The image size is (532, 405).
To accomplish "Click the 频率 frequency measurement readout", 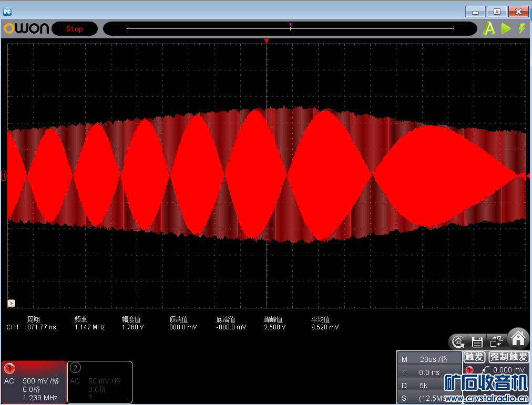I will [x=89, y=323].
